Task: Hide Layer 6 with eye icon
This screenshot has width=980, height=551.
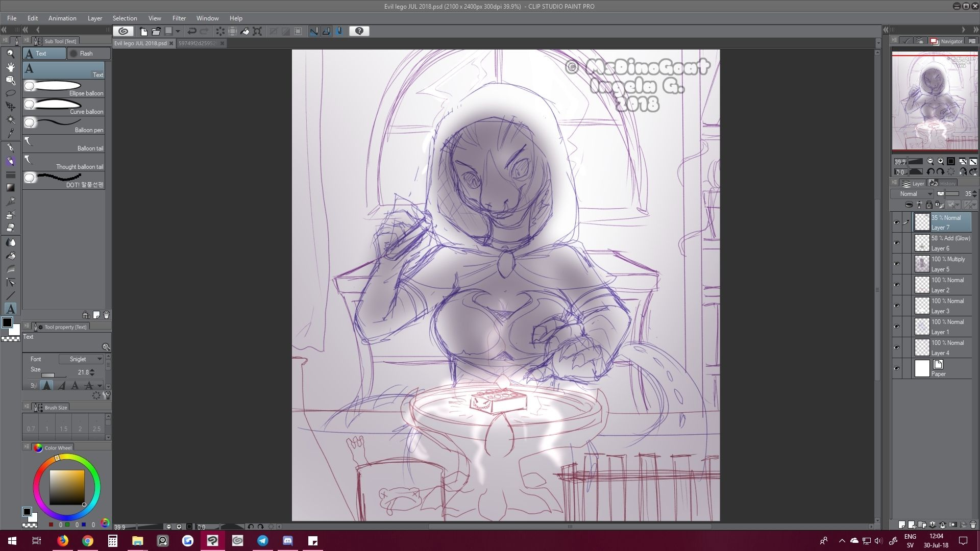Action: [896, 243]
